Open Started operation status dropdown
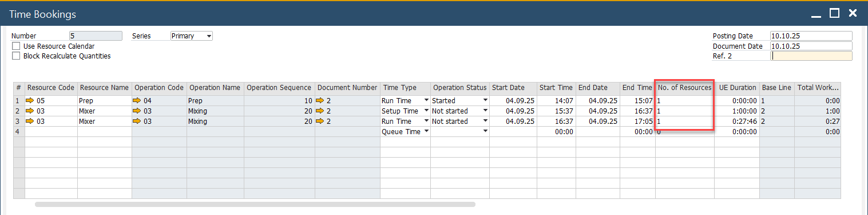 coord(485,100)
